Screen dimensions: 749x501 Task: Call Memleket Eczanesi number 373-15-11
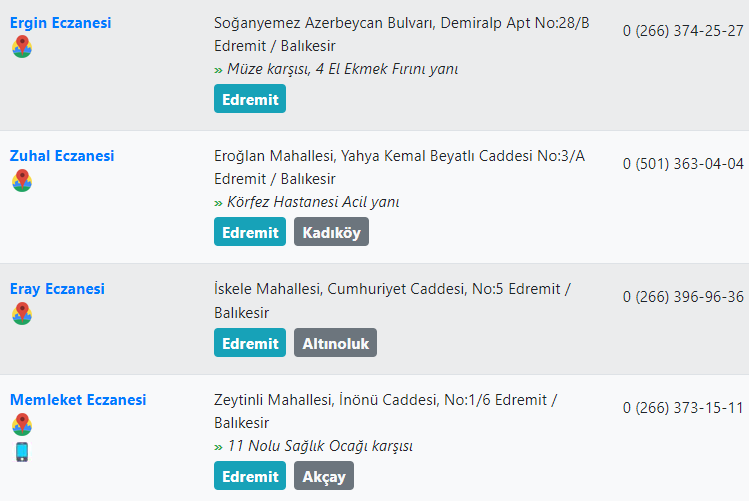683,408
